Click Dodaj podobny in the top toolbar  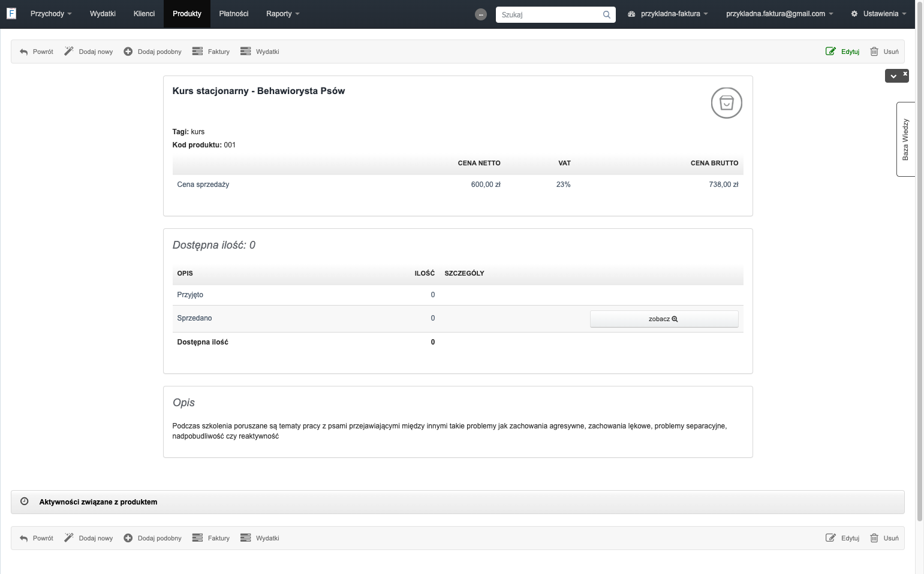tap(153, 52)
